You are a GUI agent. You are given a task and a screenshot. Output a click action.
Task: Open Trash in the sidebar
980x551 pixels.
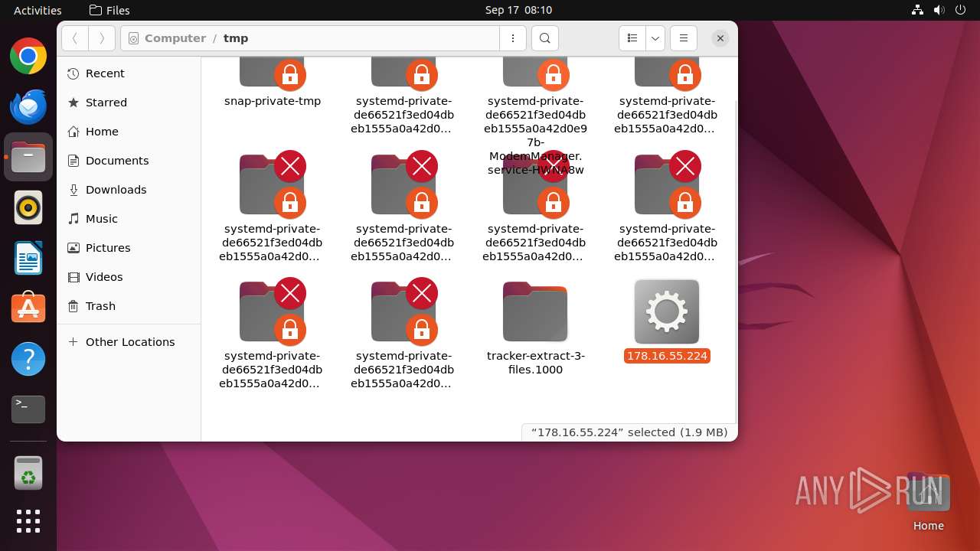pyautogui.click(x=129, y=306)
